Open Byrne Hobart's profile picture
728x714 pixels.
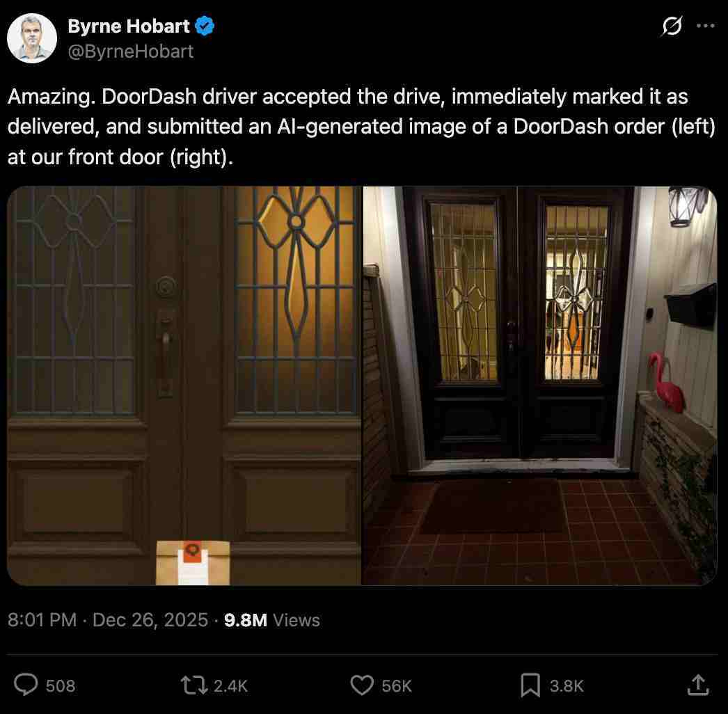tap(32, 38)
